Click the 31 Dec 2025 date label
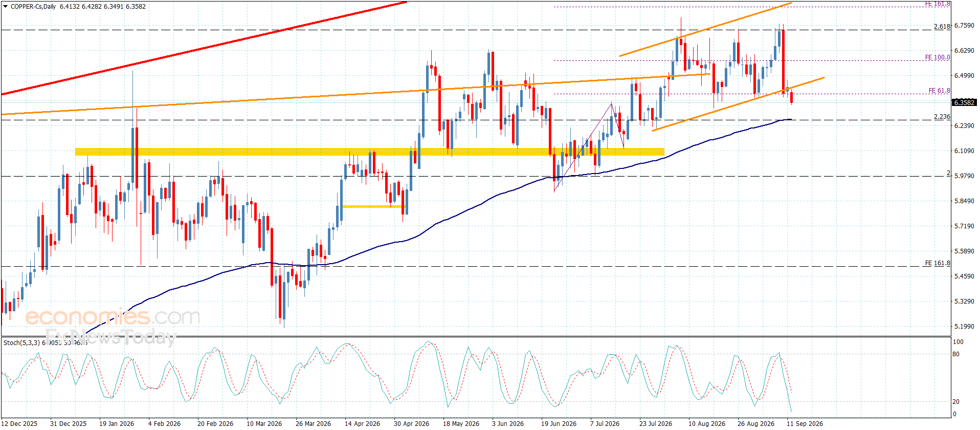This screenshot has width=980, height=430. pos(69,424)
